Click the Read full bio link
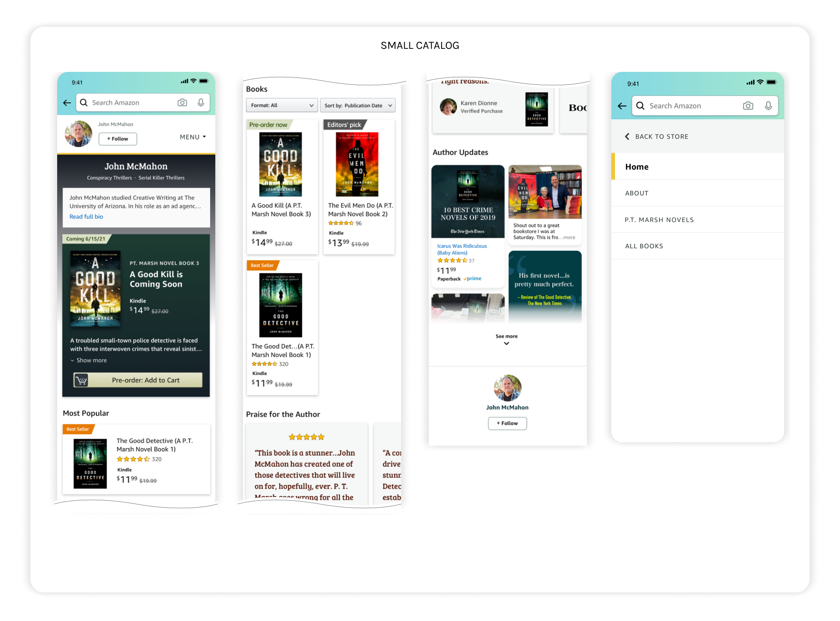Screen dimensions: 840x621 click(86, 217)
